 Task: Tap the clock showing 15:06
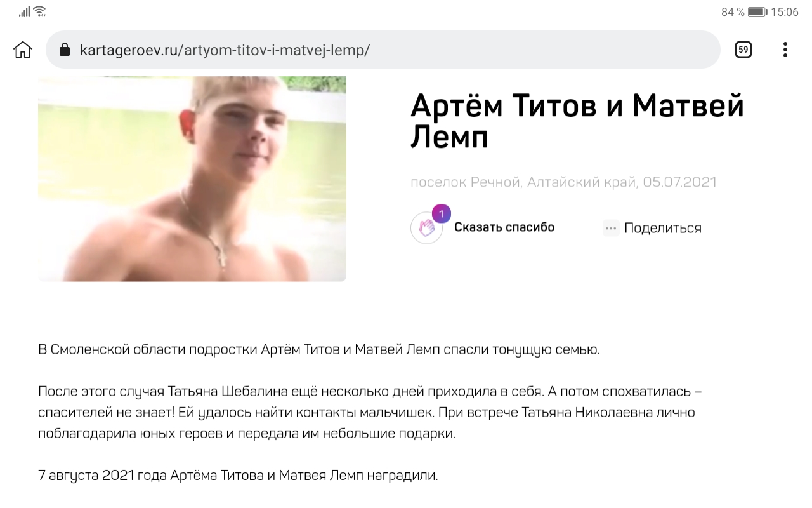(785, 11)
